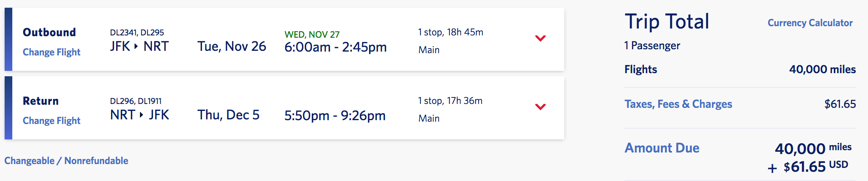Click the 1 stop, 18h 45m duration text
868x181 pixels.
click(x=451, y=32)
